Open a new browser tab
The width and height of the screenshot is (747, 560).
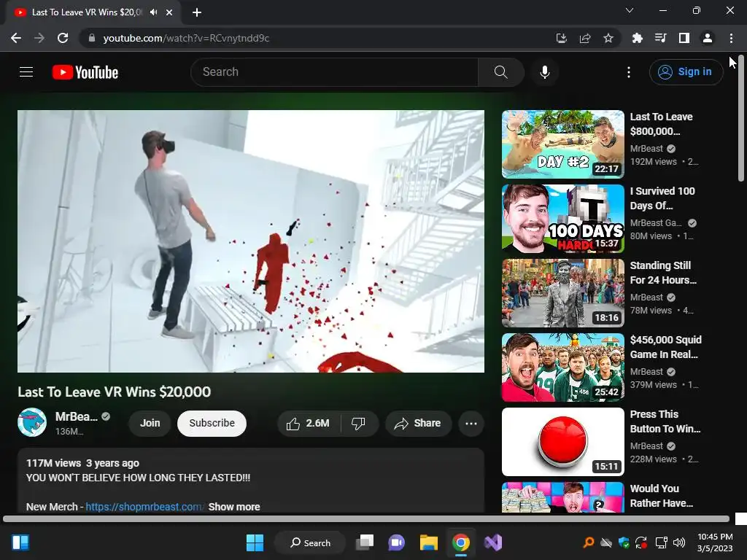point(197,12)
